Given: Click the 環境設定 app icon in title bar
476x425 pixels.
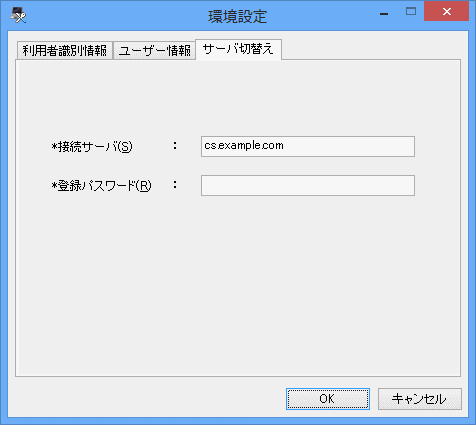Looking at the screenshot, I should coord(18,15).
